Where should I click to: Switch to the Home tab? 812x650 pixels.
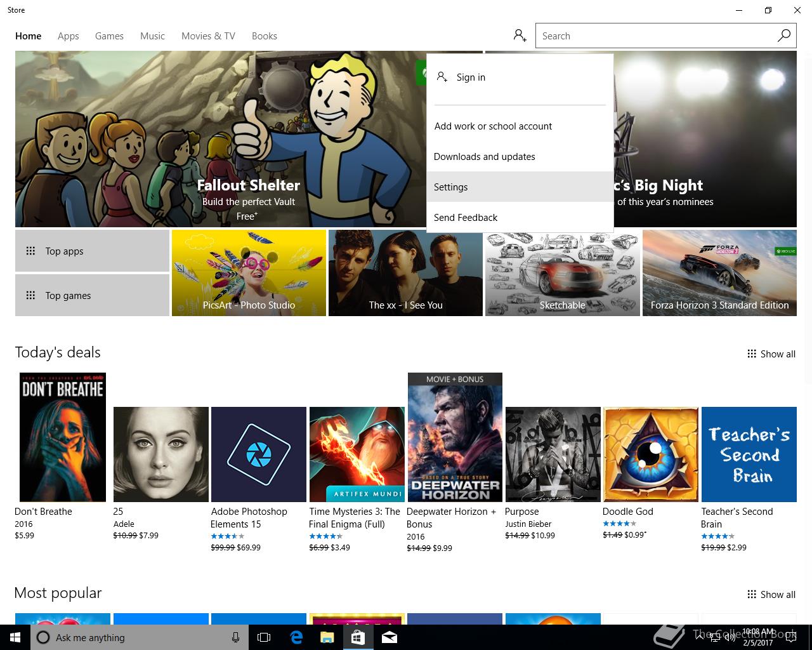pos(29,36)
